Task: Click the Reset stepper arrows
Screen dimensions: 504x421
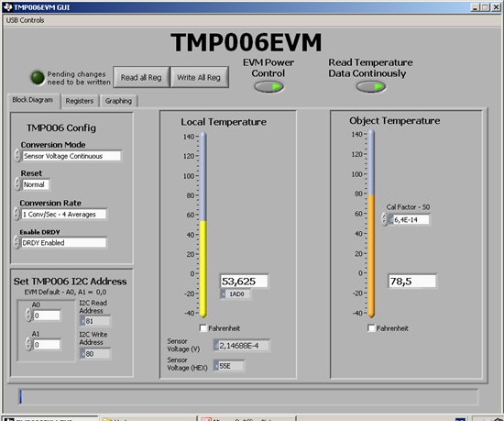Action: [x=17, y=184]
